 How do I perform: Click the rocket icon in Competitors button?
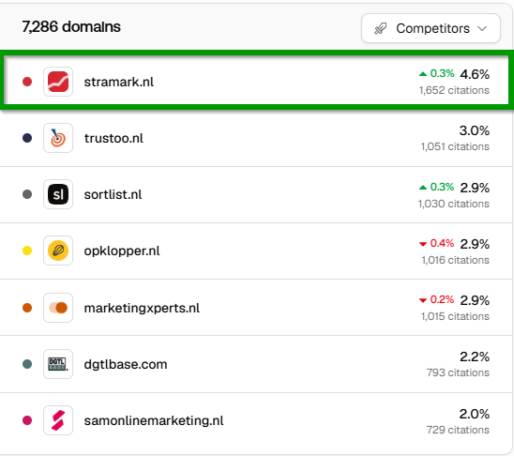(380, 28)
